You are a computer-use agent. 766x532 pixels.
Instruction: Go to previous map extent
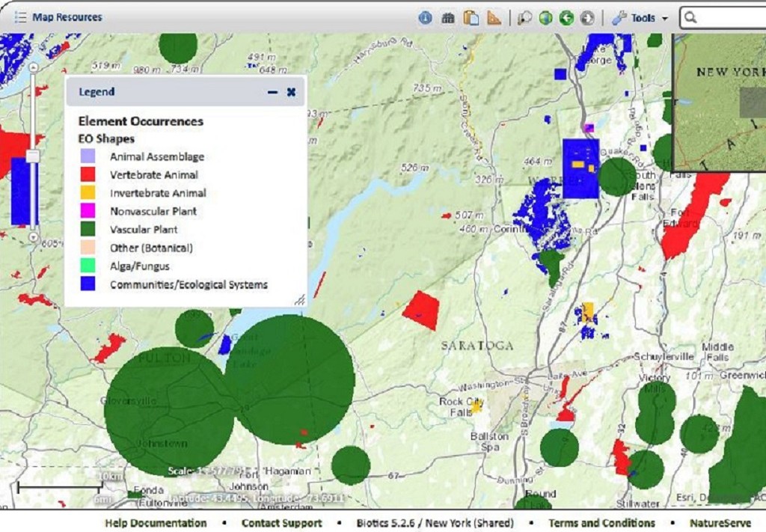pyautogui.click(x=567, y=18)
